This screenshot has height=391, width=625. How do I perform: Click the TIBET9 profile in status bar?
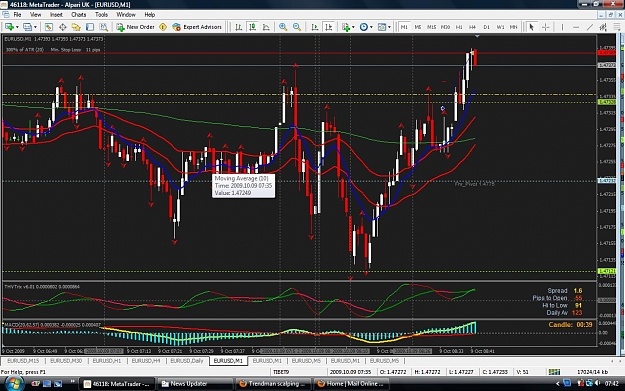(281, 372)
